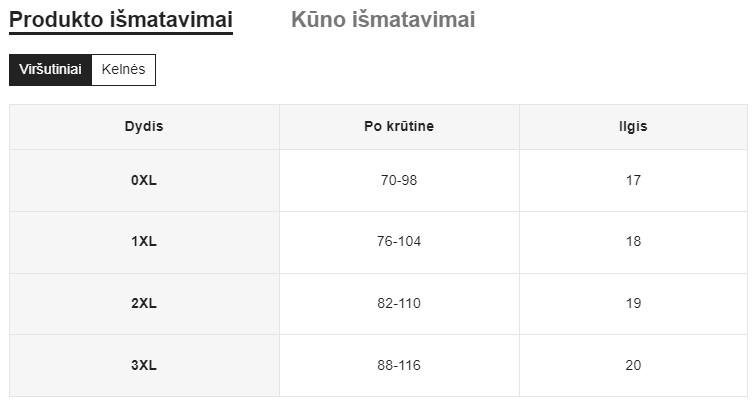The image size is (756, 403).
Task: Click length value 20 for 3XL
Action: pyautogui.click(x=633, y=366)
